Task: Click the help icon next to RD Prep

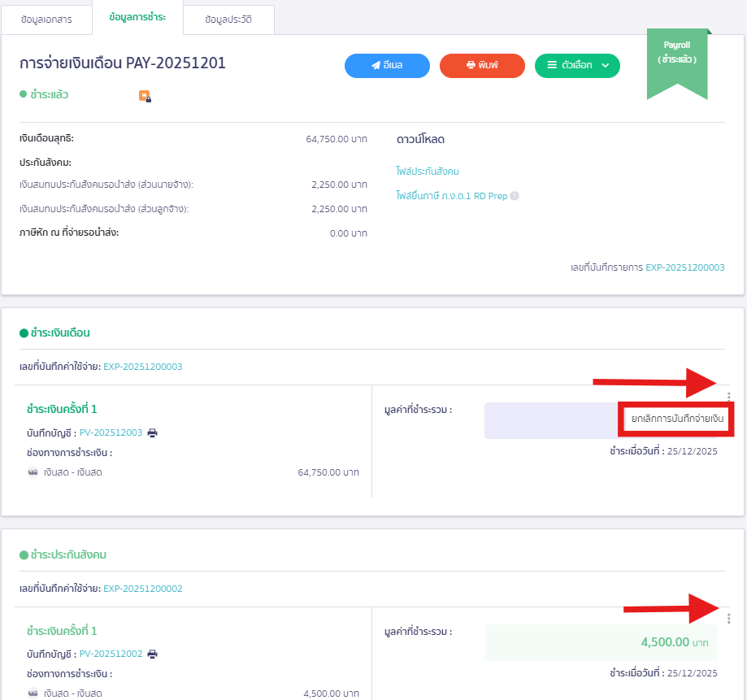Action: pyautogui.click(x=515, y=196)
